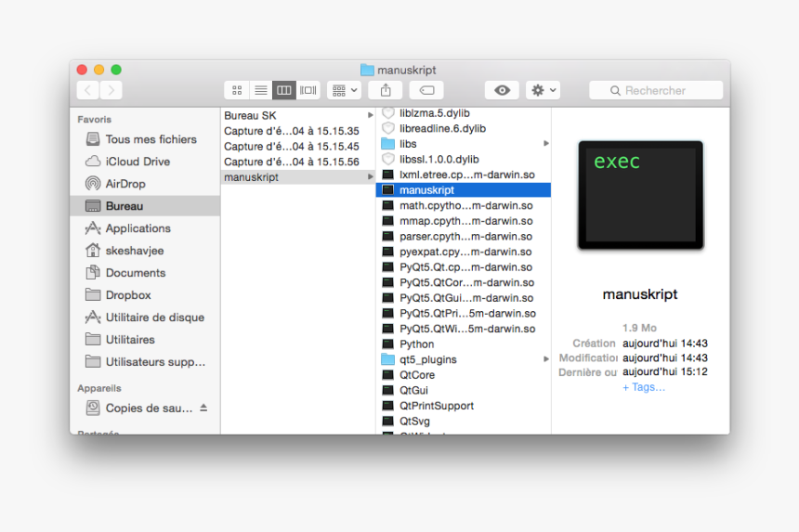Click the Rechercher search field

point(656,90)
